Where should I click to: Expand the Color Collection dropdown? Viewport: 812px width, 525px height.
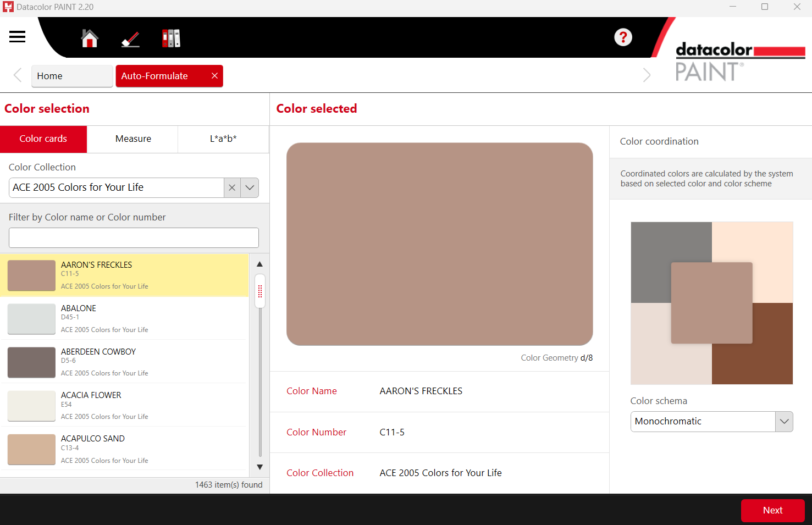pos(250,187)
